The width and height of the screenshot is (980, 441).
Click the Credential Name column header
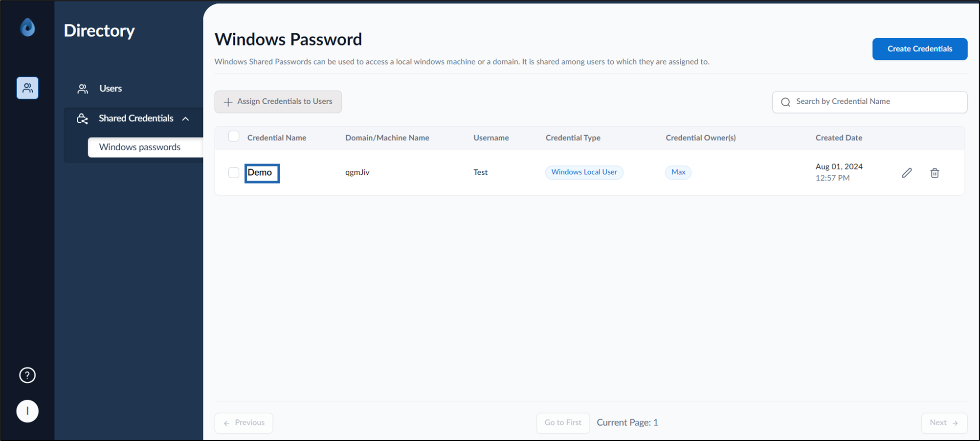277,138
